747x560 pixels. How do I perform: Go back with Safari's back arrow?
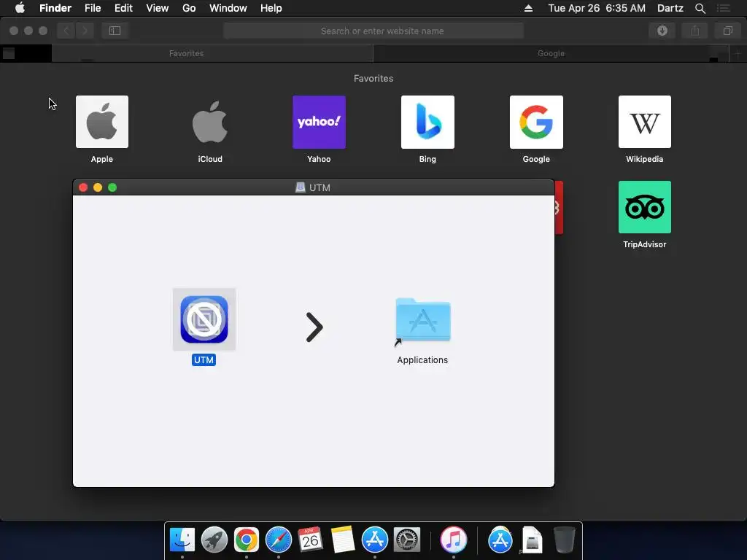click(x=66, y=31)
